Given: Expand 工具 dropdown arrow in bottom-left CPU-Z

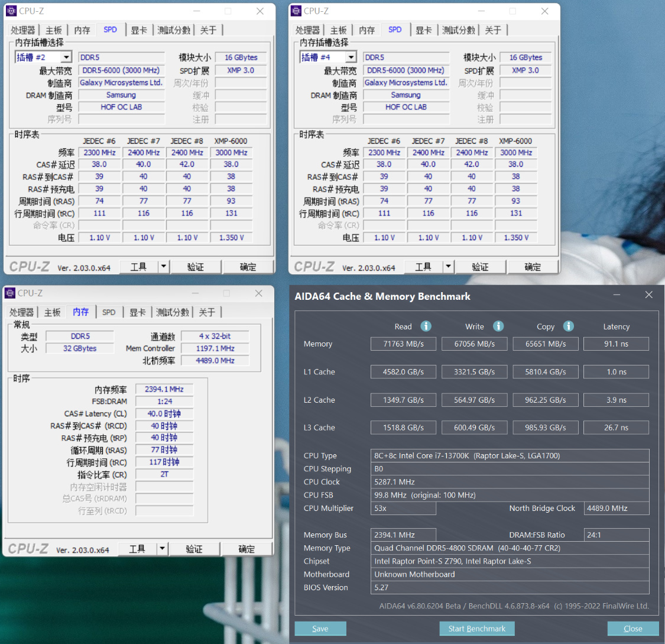Looking at the screenshot, I should 162,549.
